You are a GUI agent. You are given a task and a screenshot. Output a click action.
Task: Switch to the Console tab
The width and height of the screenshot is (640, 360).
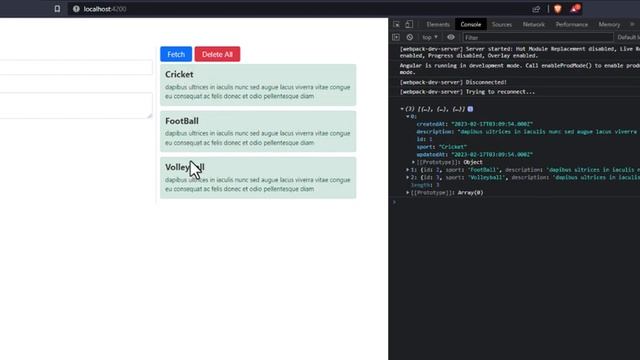point(471,24)
